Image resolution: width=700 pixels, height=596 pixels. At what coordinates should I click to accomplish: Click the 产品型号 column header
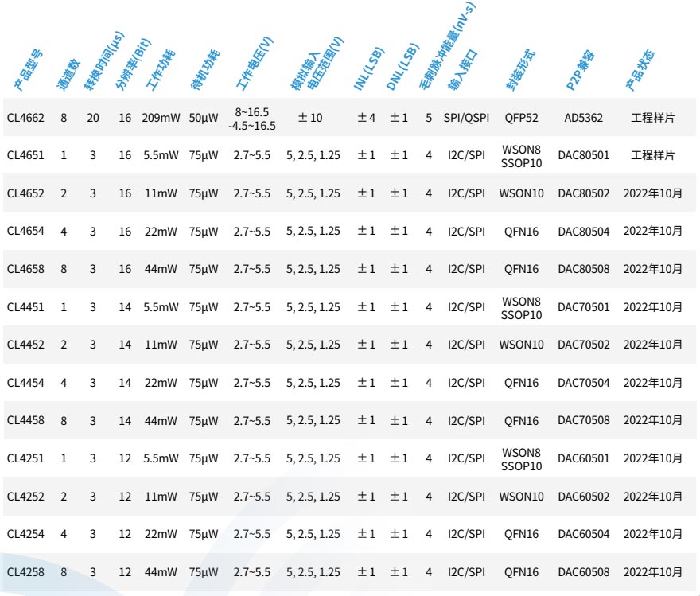coord(30,69)
